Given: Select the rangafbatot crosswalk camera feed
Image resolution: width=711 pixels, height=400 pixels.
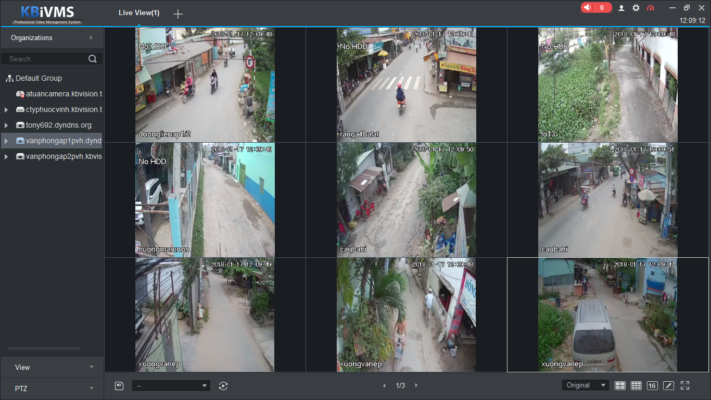Looking at the screenshot, I should point(406,85).
